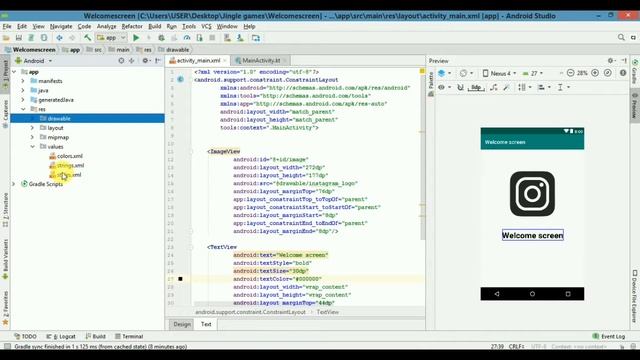Open the Build menu
This screenshot has width=640, height=360.
[x=155, y=26]
